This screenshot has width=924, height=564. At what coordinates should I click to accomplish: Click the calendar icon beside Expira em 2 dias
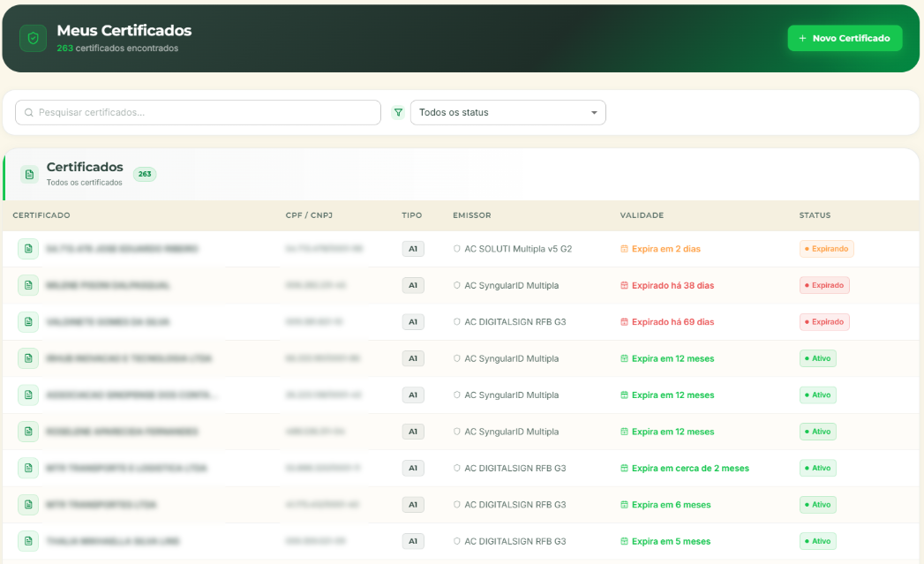point(624,249)
